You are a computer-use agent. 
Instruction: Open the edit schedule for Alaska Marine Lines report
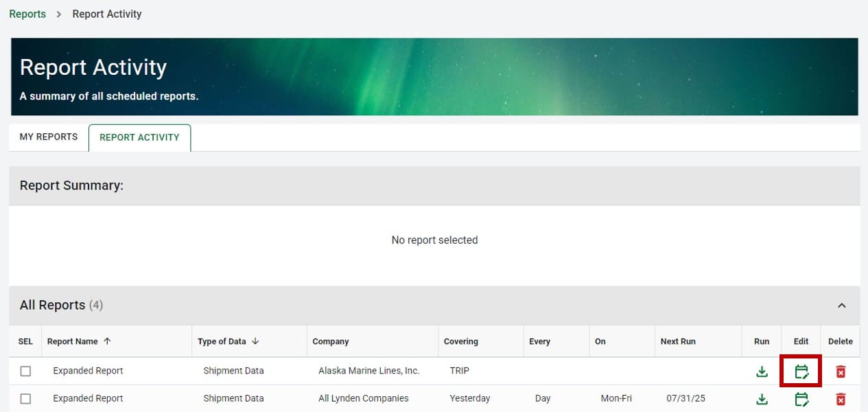(x=800, y=370)
